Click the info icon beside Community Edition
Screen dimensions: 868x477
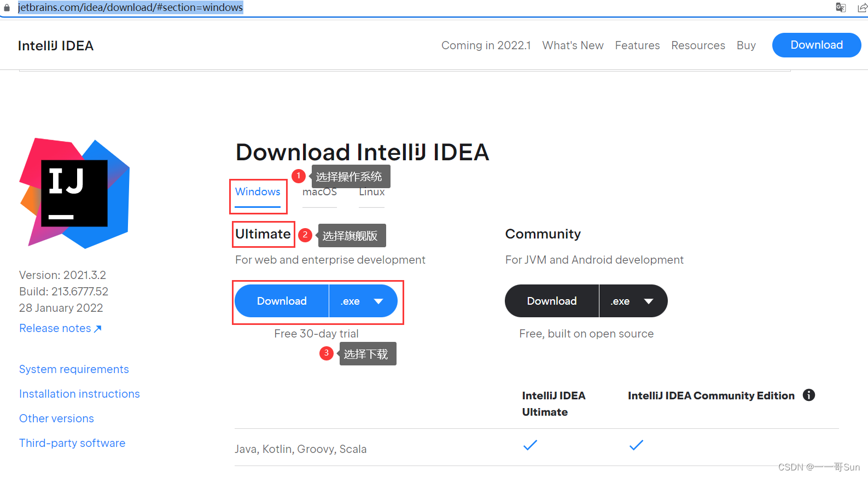(x=809, y=395)
